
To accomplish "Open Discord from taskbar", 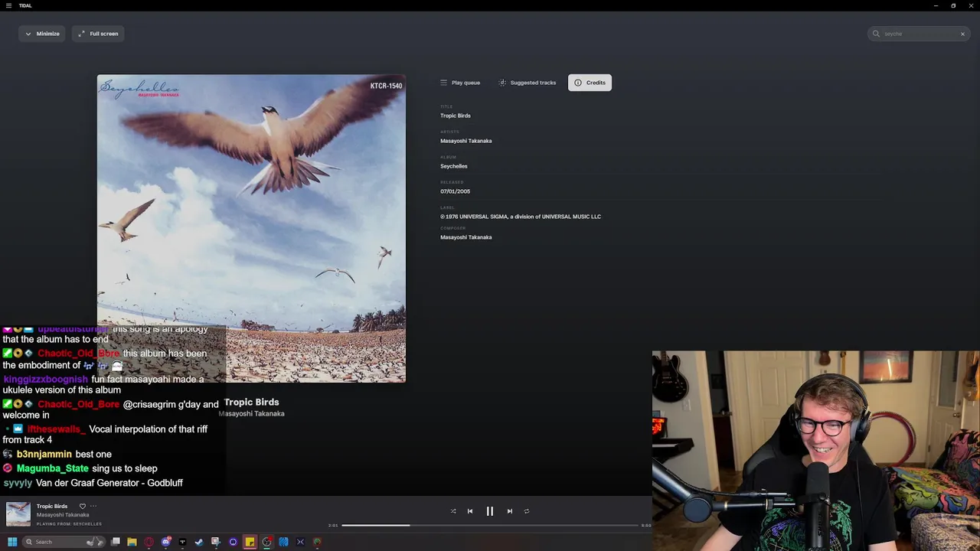I will [x=166, y=542].
